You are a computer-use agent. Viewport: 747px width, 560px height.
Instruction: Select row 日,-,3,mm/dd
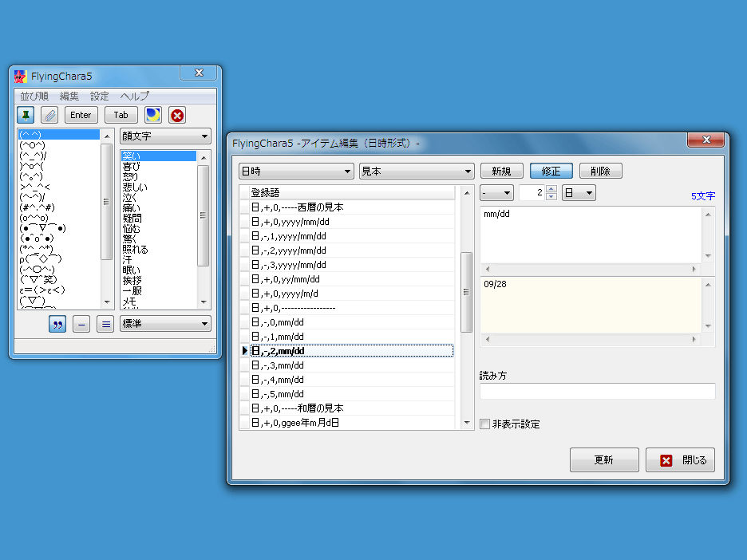[x=352, y=365]
